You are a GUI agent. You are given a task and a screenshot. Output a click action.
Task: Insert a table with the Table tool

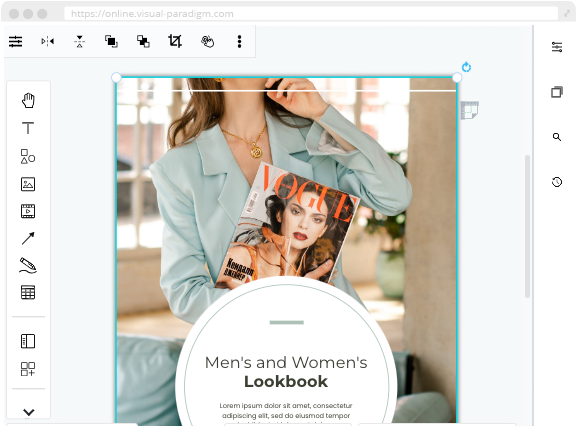[28, 292]
